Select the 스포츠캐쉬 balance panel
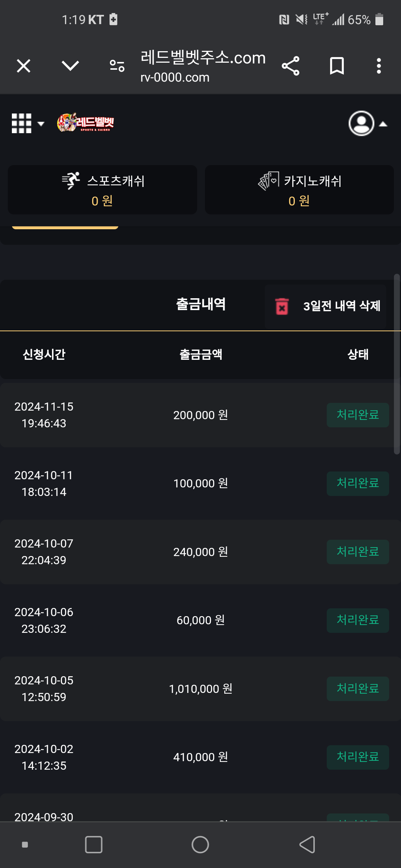The width and height of the screenshot is (401, 868). coord(102,190)
